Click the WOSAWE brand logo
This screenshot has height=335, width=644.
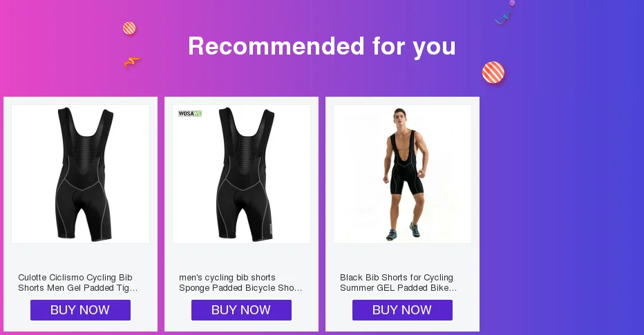tap(190, 113)
